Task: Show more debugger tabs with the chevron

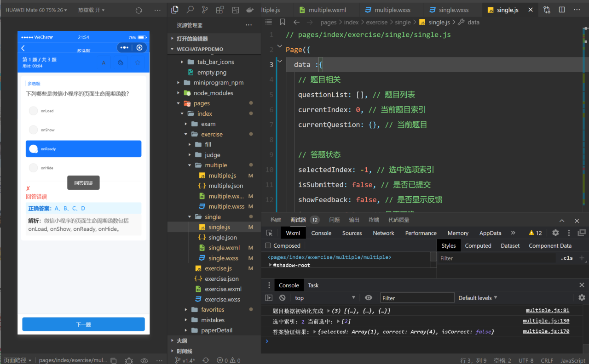Action: [513, 233]
